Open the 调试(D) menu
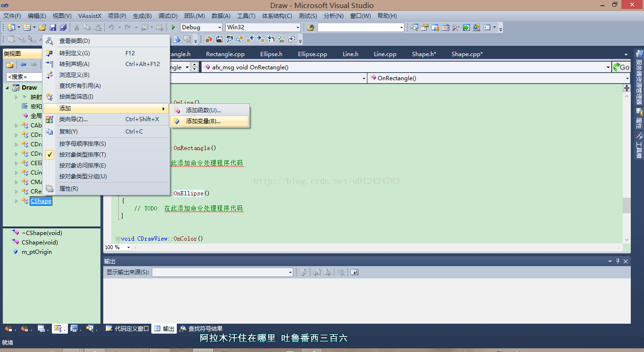 (168, 16)
